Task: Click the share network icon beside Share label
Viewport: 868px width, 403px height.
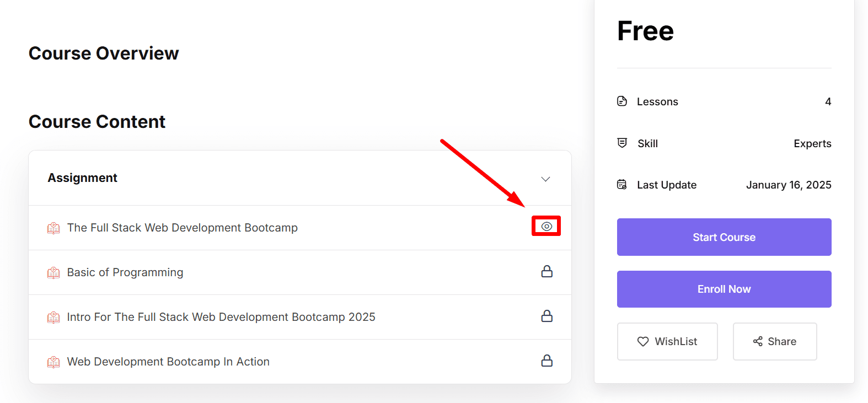Action: click(757, 341)
